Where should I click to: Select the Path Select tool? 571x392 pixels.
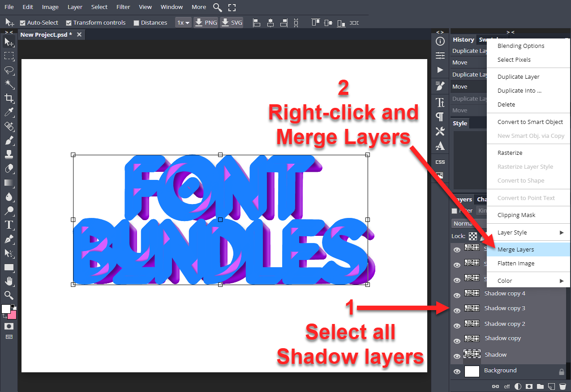[9, 253]
